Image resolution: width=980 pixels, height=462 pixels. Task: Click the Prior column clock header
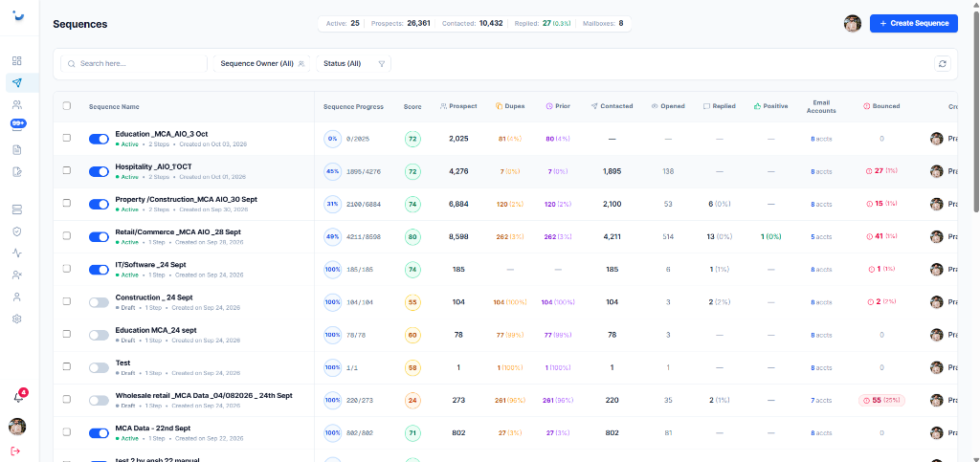(x=558, y=106)
